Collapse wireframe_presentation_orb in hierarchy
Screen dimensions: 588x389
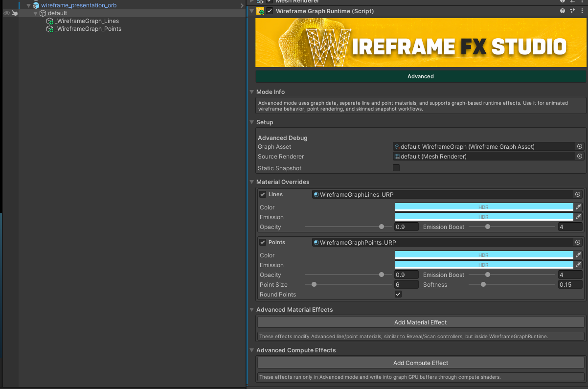pyautogui.click(x=29, y=5)
